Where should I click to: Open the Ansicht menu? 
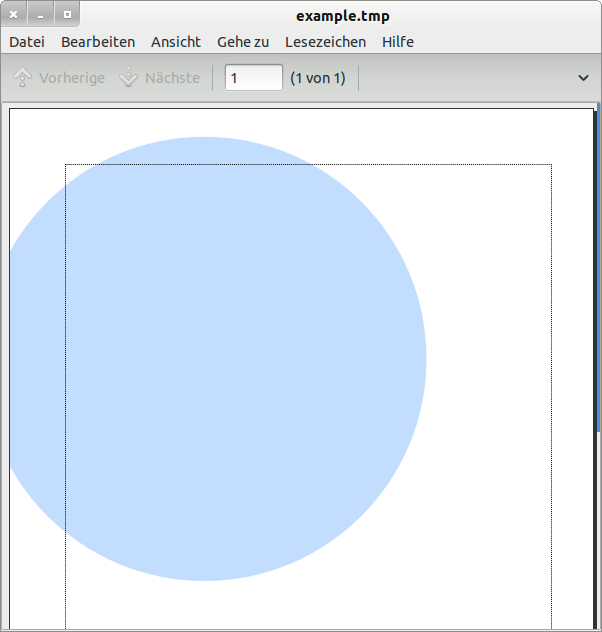pyautogui.click(x=176, y=42)
